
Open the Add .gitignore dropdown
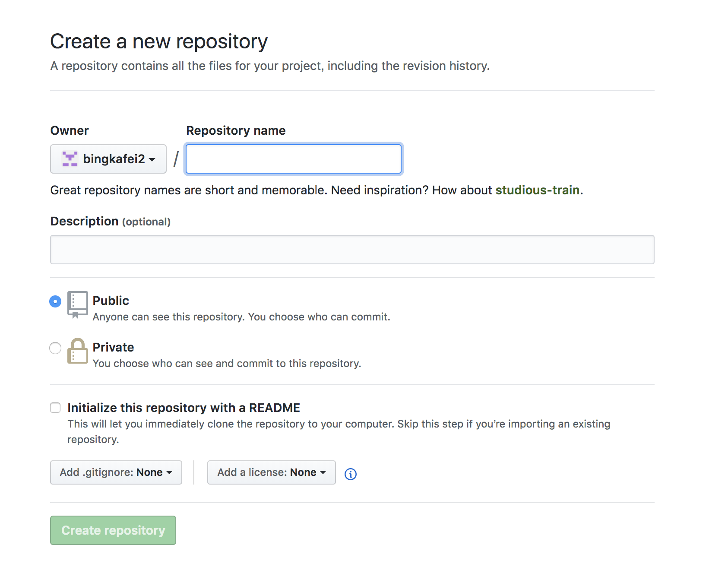pyautogui.click(x=116, y=472)
